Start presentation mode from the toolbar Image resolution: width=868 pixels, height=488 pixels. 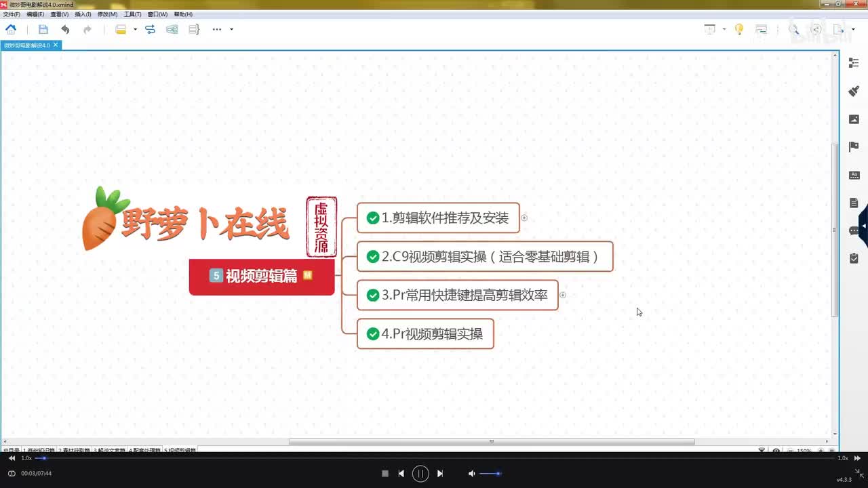[710, 29]
